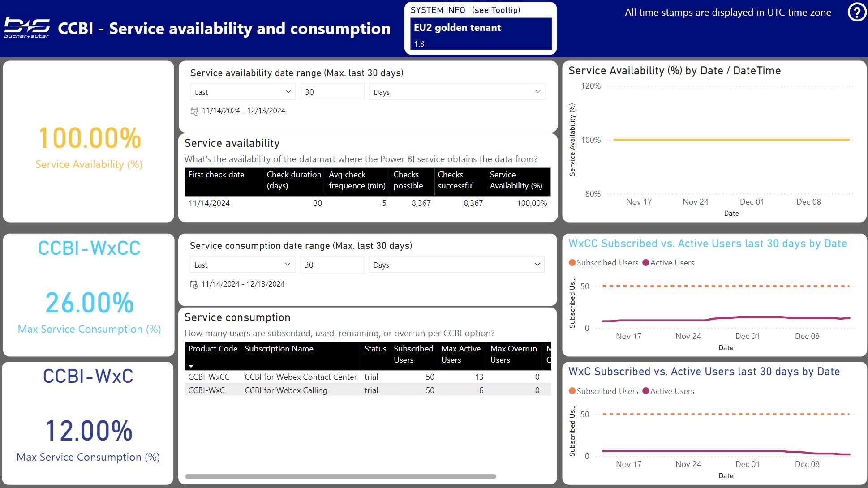This screenshot has width=868, height=488.
Task: Open consumption 'Last' relative date dropdown
Action: tap(242, 265)
